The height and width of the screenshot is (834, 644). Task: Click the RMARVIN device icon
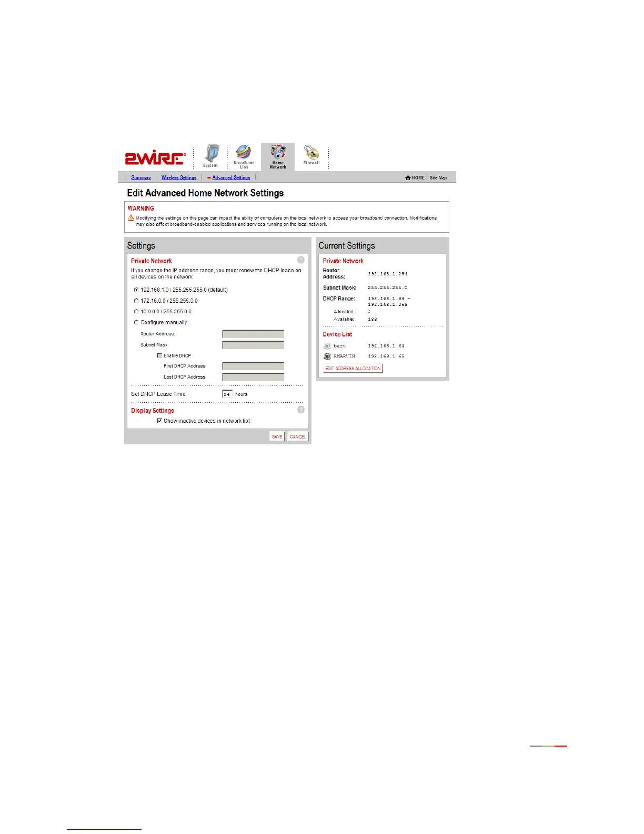click(x=327, y=356)
